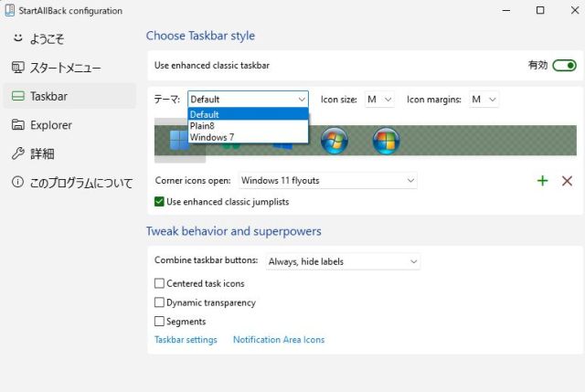Open このプログラムについて about page
The image size is (585, 392).
(x=69, y=183)
